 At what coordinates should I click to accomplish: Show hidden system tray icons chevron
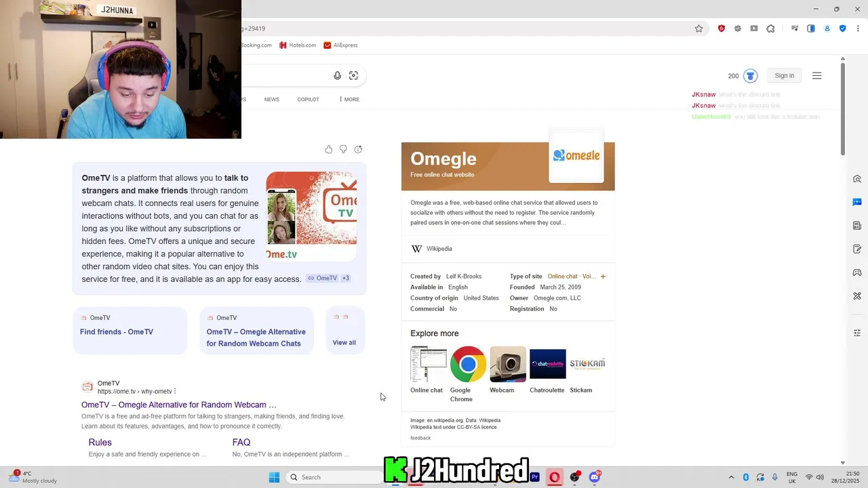click(731, 477)
